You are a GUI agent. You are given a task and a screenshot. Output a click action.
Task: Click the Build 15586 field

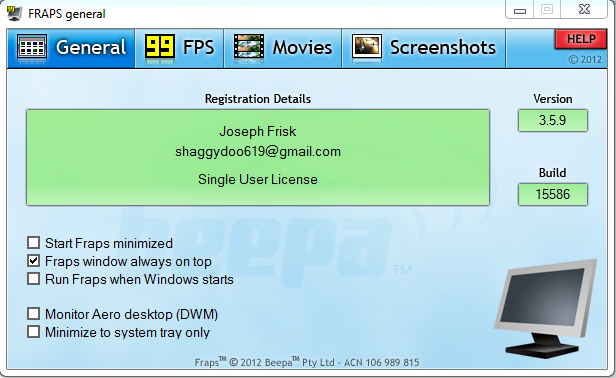553,194
